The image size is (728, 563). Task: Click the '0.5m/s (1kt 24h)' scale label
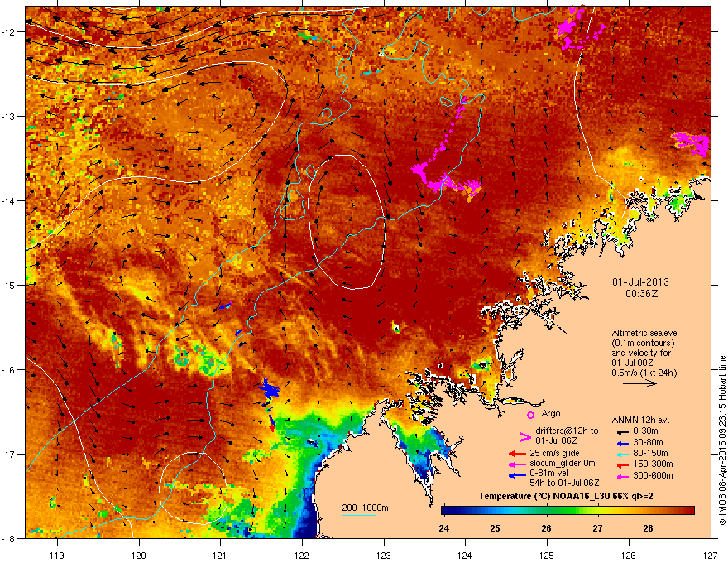[644, 373]
